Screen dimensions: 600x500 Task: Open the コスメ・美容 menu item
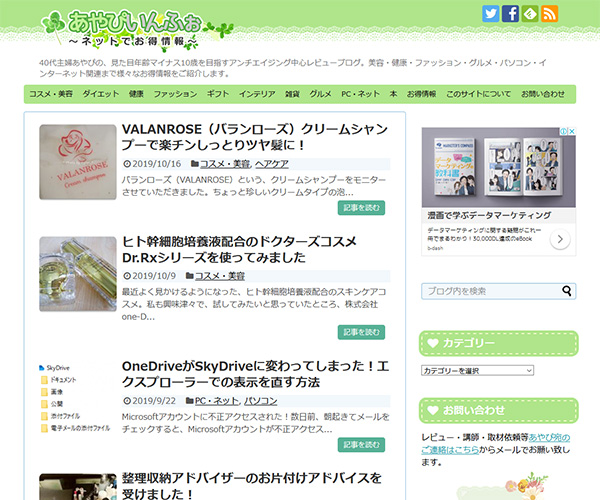[x=51, y=94]
